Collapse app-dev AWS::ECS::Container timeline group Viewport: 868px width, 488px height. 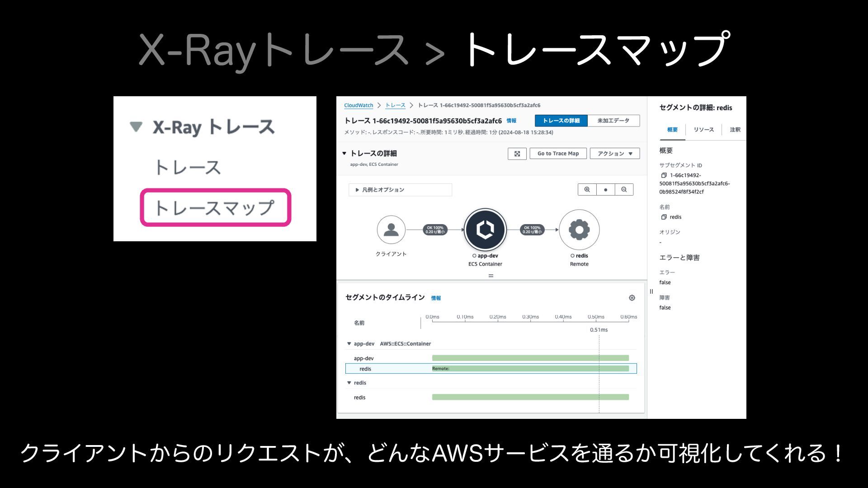[349, 344]
